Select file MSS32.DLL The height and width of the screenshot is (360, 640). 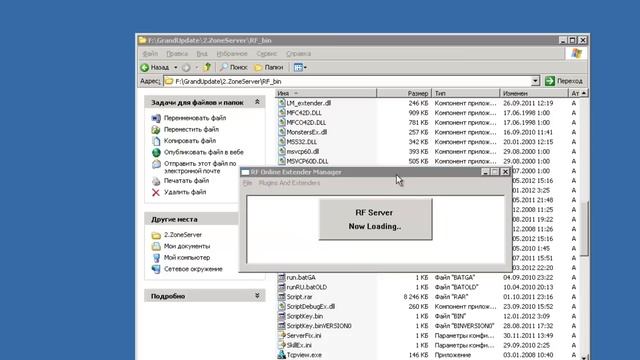click(301, 142)
